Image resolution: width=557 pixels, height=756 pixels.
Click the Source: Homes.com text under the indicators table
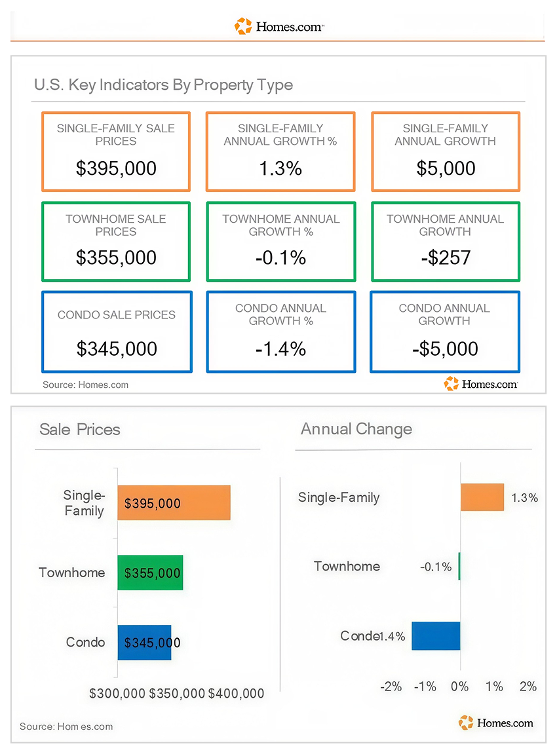click(x=85, y=385)
